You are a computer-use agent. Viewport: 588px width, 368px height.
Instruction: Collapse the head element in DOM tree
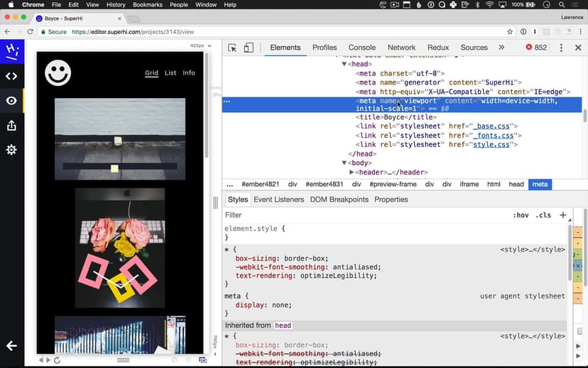(x=344, y=64)
